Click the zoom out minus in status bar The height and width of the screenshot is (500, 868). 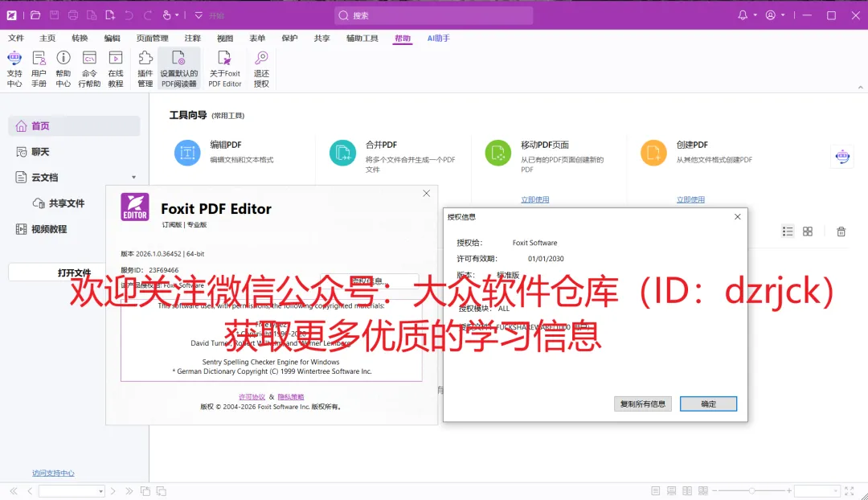click(714, 491)
